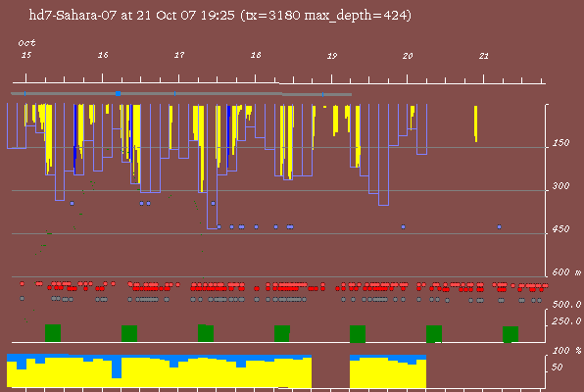Click the chart title 'hd7-Sahara-07 at 21 Oct 07 19:25'

(x=132, y=16)
